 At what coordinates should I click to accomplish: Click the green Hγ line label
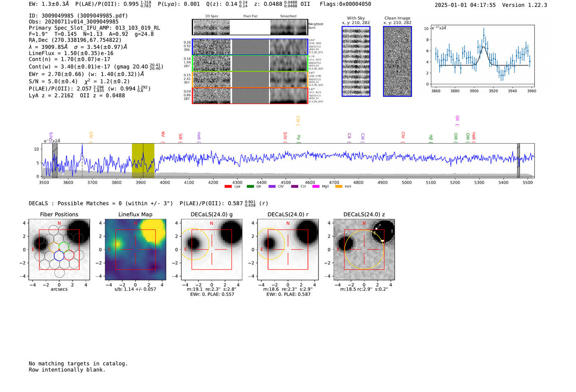(x=299, y=139)
